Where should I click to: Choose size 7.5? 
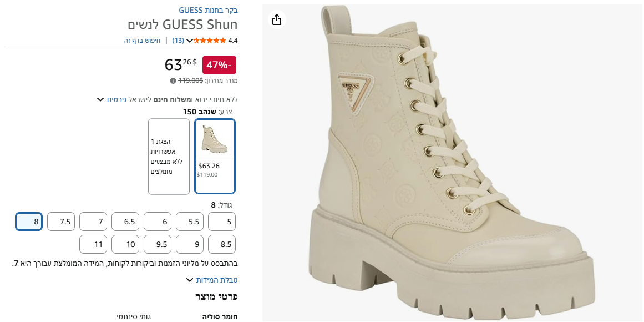point(61,222)
